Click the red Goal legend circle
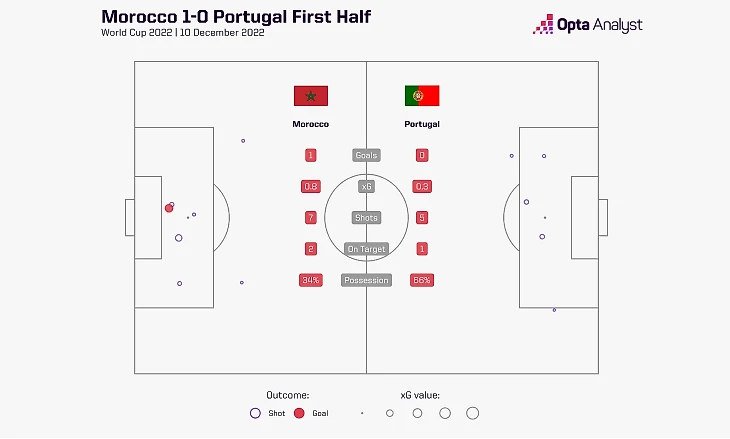730x439 pixels. pyautogui.click(x=299, y=413)
